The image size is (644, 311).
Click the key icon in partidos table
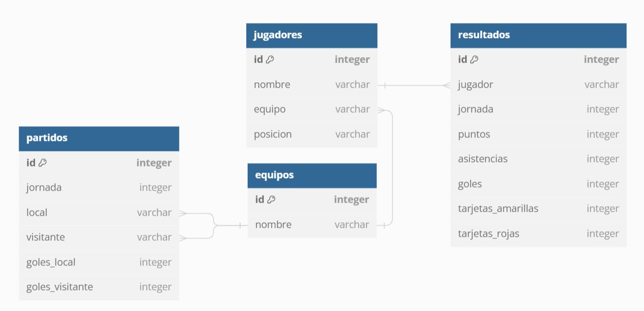pyautogui.click(x=42, y=163)
